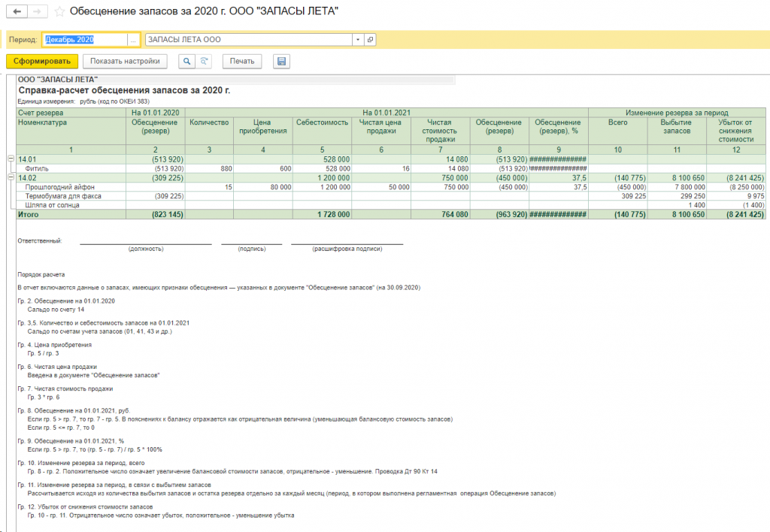Click the Количество column header

tap(209, 131)
